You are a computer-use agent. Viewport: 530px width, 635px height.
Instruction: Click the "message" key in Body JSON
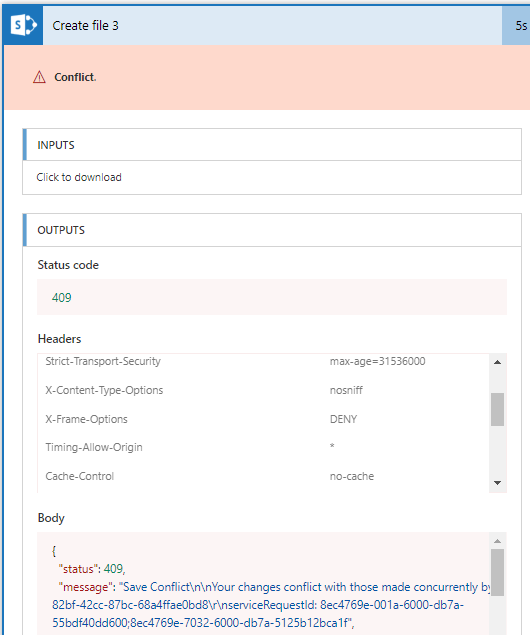pos(84,587)
